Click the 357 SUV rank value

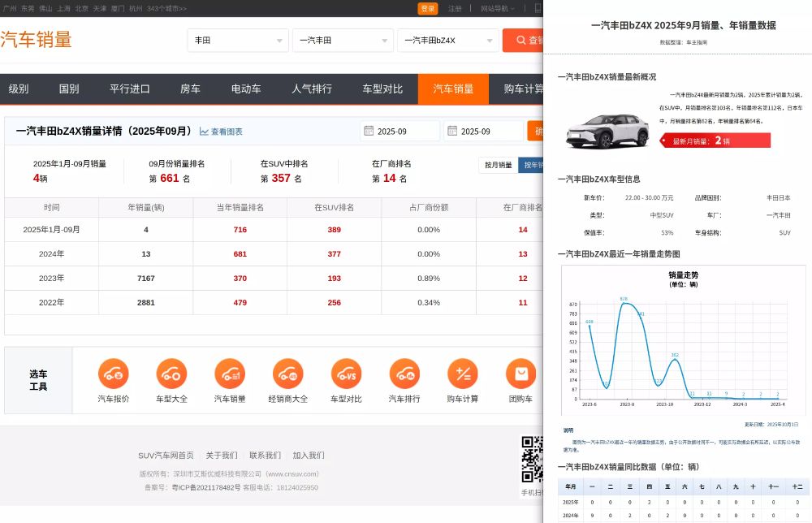(x=281, y=178)
